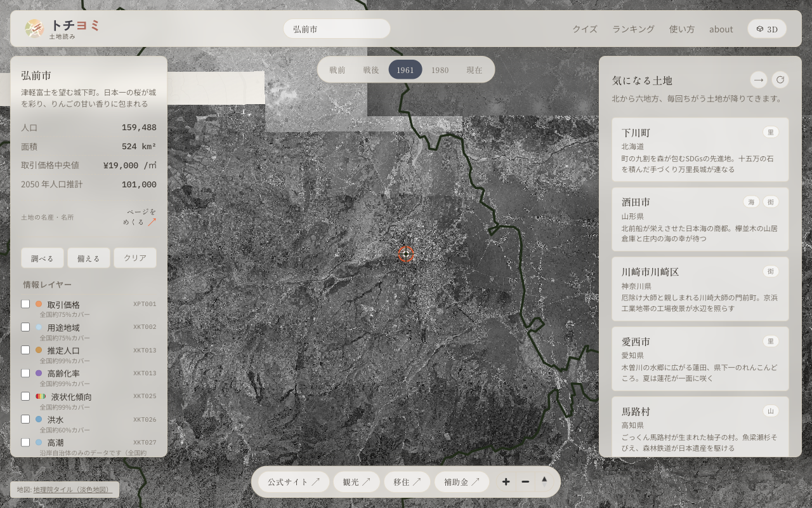Image resolution: width=812 pixels, height=508 pixels.
Task: Enable the 高齢化率 layer checkbox
Action: [x=25, y=373]
